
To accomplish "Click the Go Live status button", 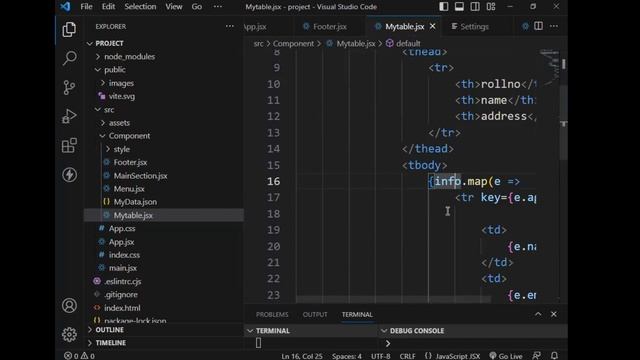I will click(506, 356).
